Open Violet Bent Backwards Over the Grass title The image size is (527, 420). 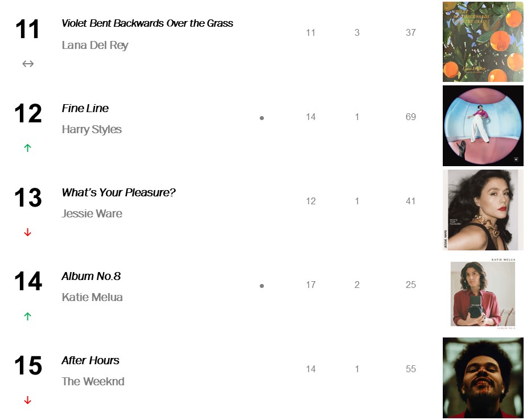[147, 23]
